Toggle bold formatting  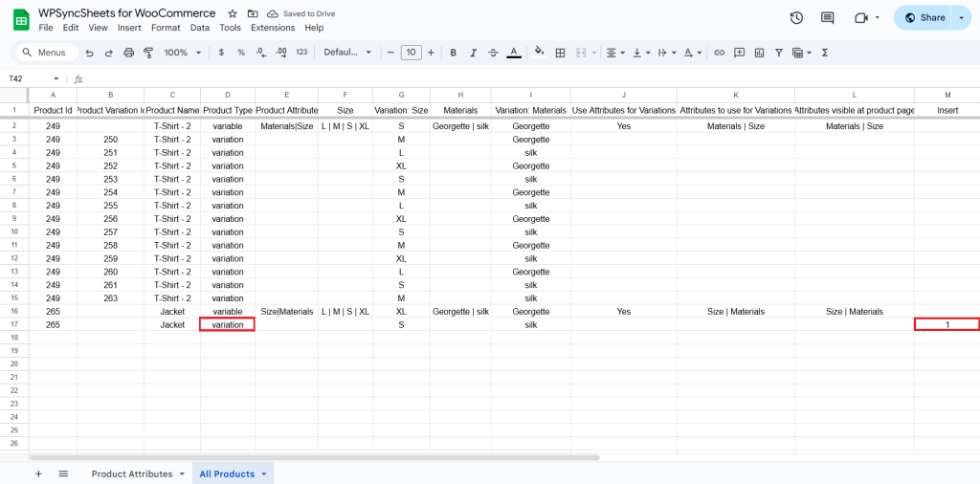click(454, 53)
